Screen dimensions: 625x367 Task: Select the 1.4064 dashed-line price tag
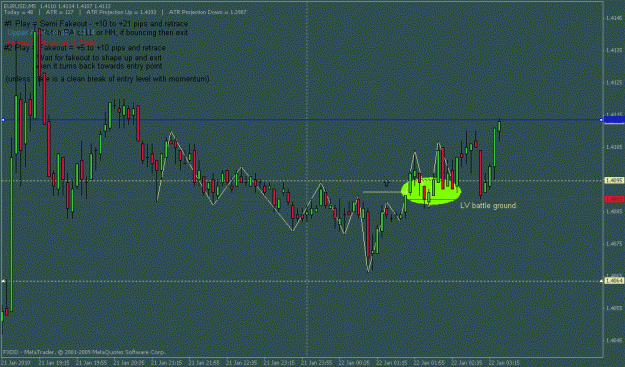(614, 281)
